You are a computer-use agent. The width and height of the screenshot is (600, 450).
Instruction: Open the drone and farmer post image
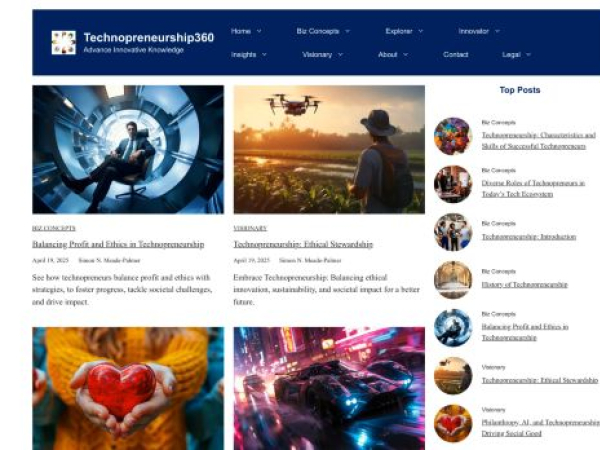[x=329, y=149]
